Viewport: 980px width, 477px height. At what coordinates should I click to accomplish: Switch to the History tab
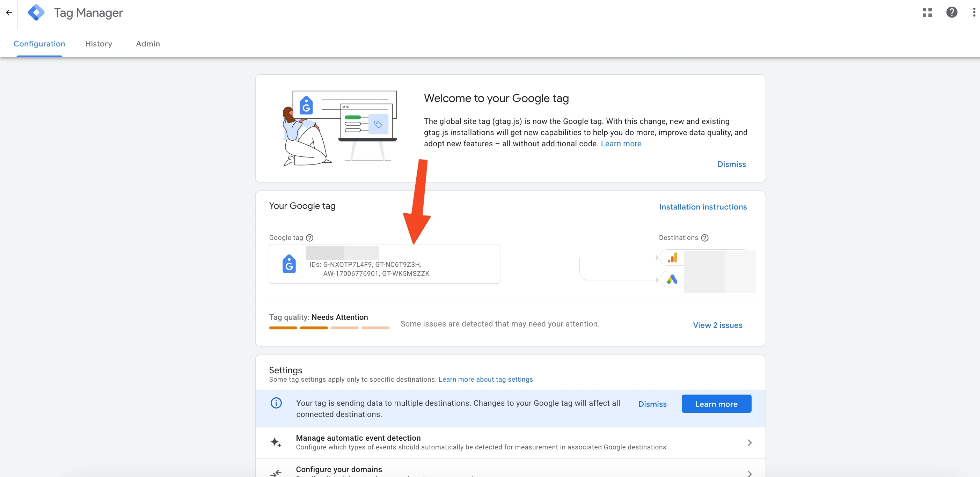point(98,44)
